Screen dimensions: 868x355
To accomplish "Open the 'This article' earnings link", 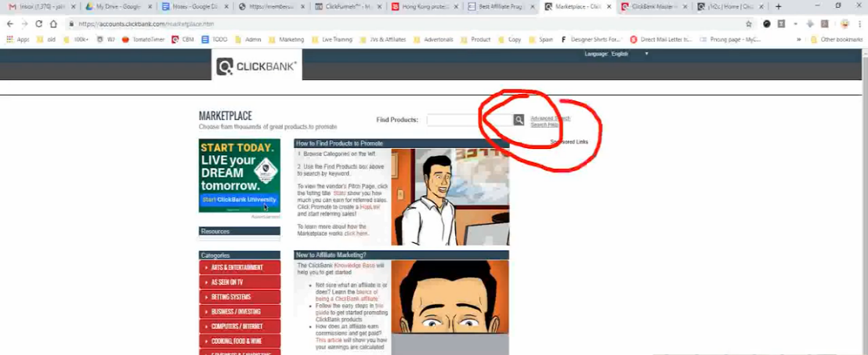I will coord(329,340).
